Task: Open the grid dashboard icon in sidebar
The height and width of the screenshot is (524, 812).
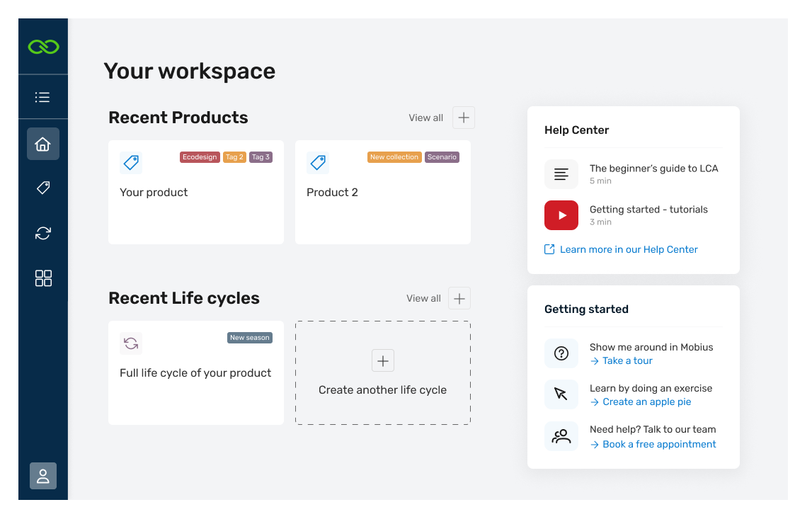Action: point(43,278)
